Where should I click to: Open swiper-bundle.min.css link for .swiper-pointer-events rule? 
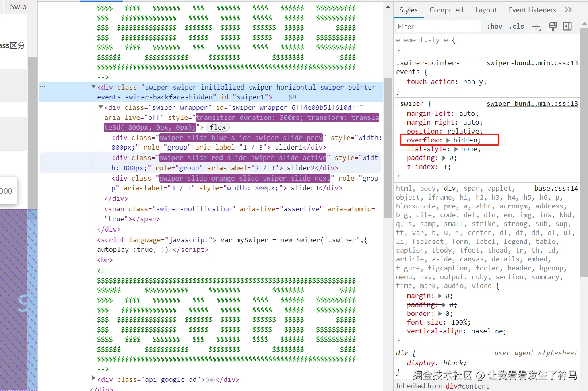[532, 63]
